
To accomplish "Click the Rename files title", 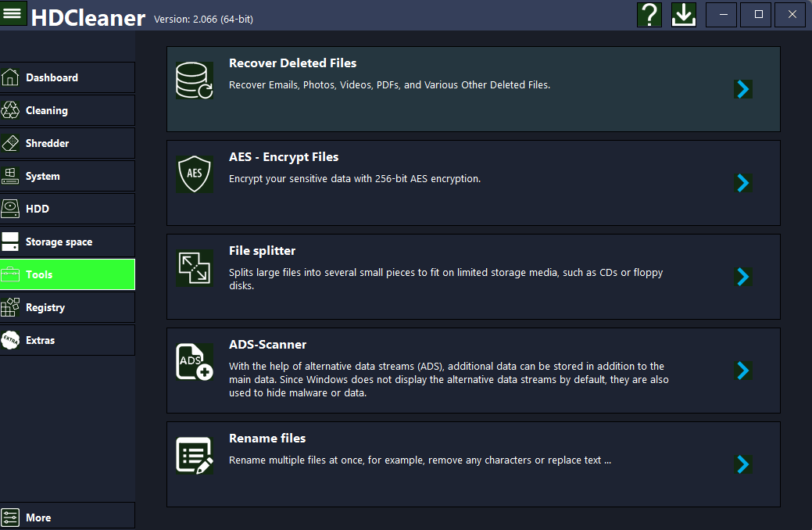I will 267,439.
